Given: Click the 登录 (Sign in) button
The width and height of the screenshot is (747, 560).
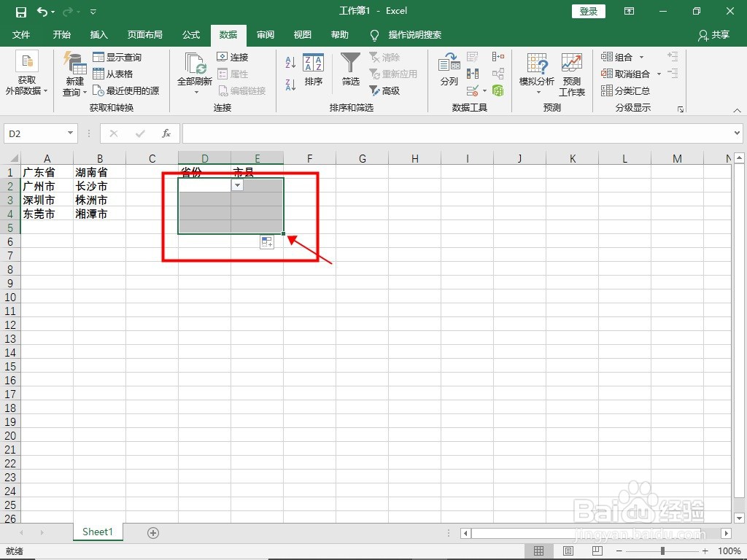Looking at the screenshot, I should point(589,11).
